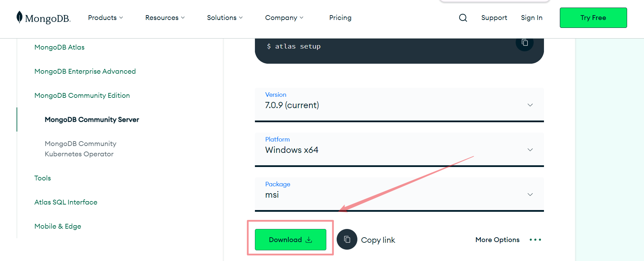Expand the Solutions menu
The image size is (644, 261).
(225, 18)
